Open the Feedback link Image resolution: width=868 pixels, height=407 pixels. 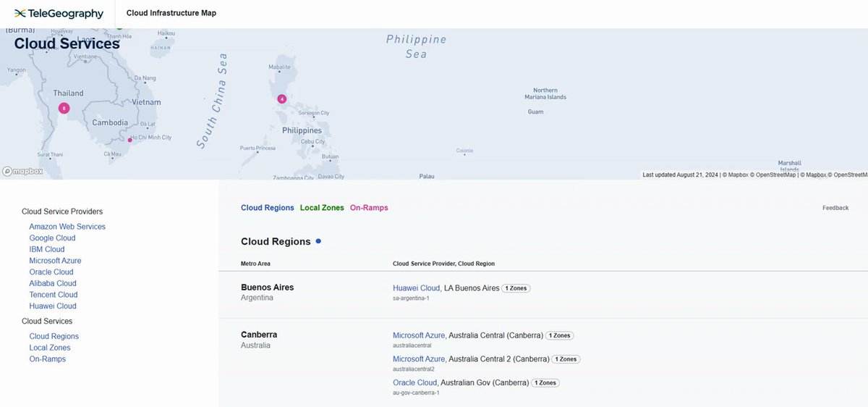coord(835,208)
